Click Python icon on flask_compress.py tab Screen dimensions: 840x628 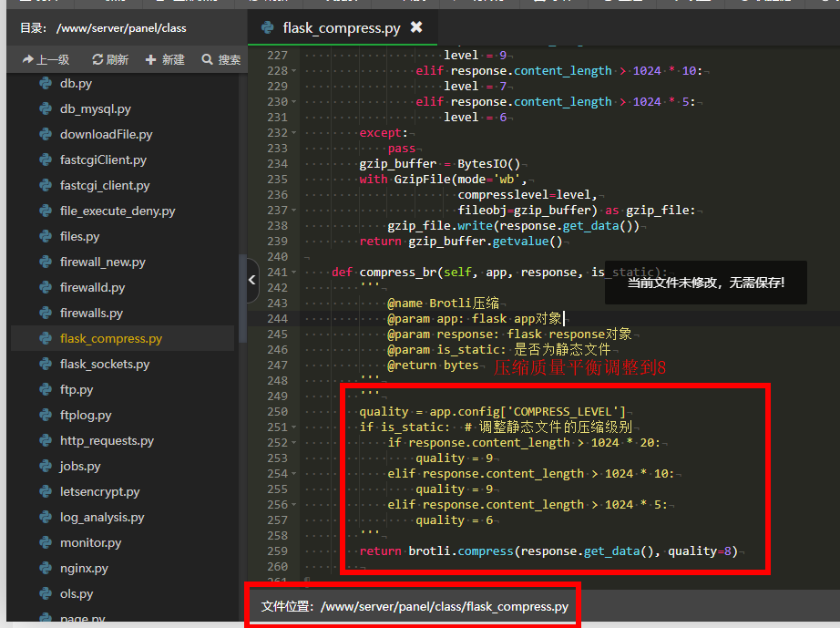267,26
